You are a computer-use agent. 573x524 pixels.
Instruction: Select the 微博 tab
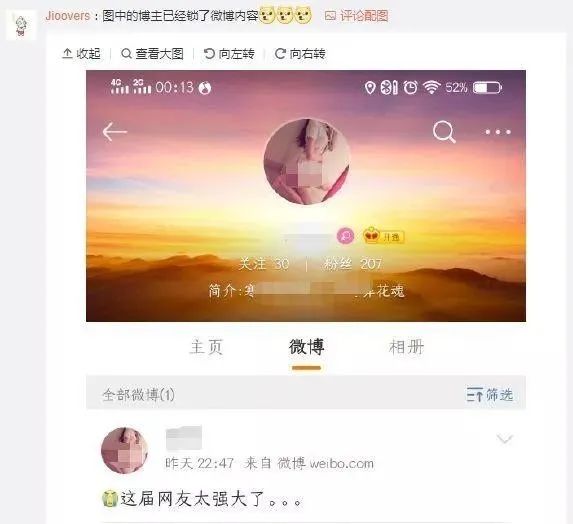(307, 347)
